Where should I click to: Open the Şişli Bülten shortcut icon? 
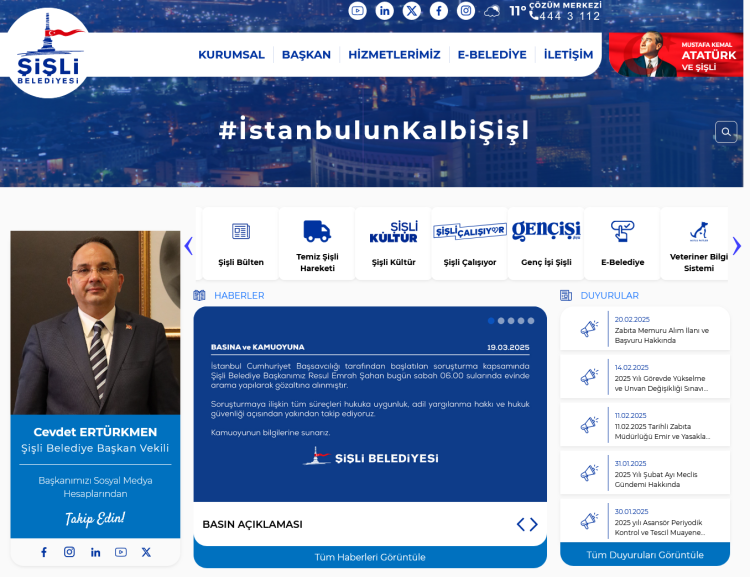click(241, 232)
